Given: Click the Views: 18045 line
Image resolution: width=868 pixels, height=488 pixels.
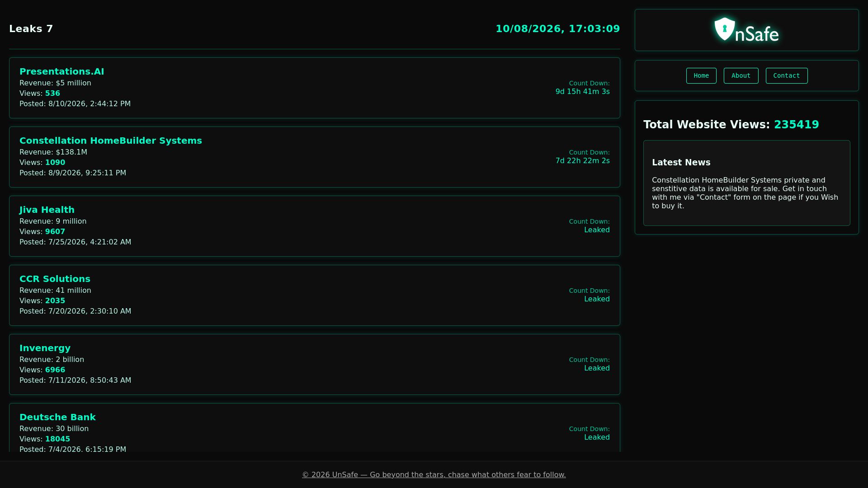Looking at the screenshot, I should 45,439.
